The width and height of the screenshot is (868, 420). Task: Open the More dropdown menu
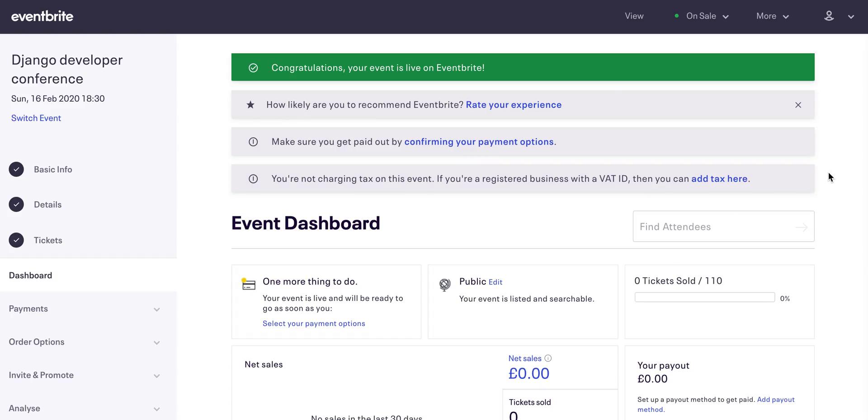tap(773, 16)
